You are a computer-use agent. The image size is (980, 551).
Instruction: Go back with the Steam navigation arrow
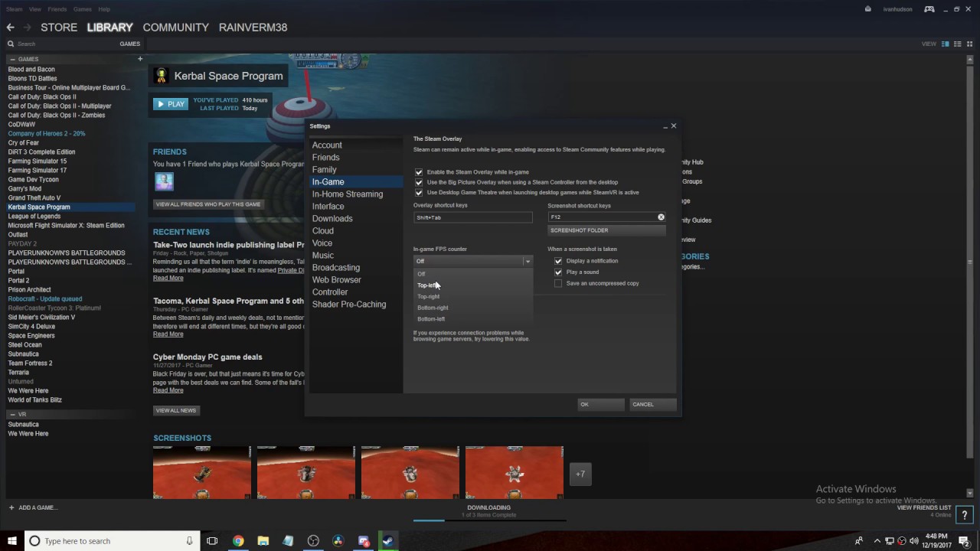pos(10,28)
